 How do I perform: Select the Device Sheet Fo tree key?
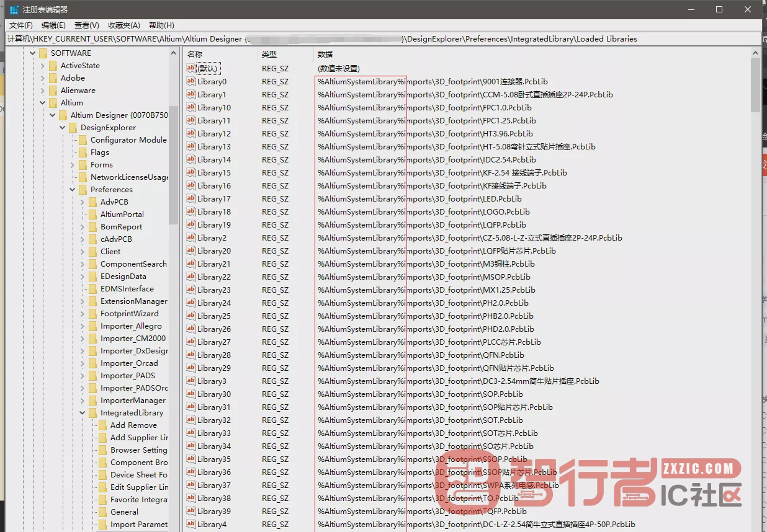click(139, 475)
